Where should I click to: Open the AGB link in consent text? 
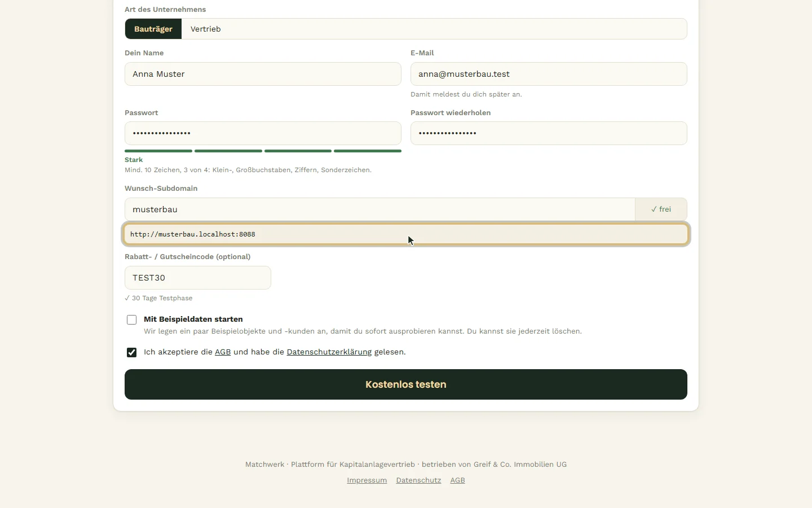coord(223,352)
